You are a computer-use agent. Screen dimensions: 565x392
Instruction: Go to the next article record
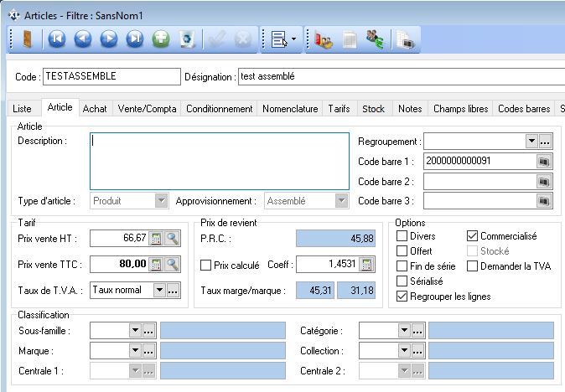click(x=109, y=39)
